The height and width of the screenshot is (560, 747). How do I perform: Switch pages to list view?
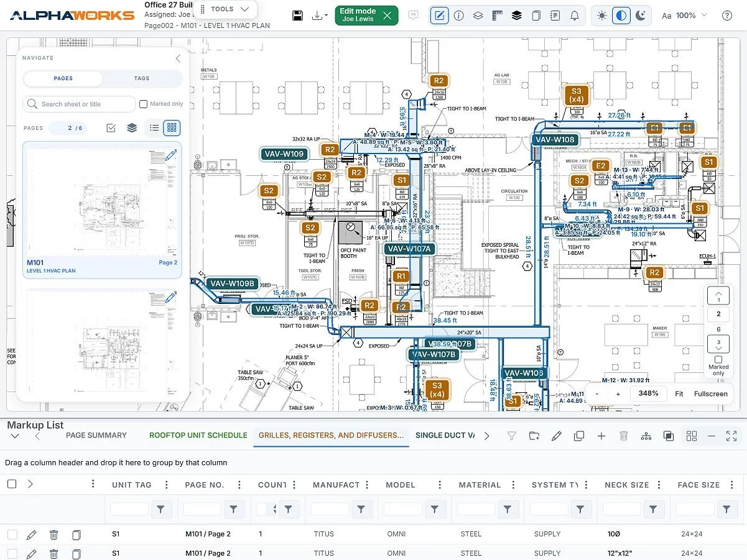point(154,128)
